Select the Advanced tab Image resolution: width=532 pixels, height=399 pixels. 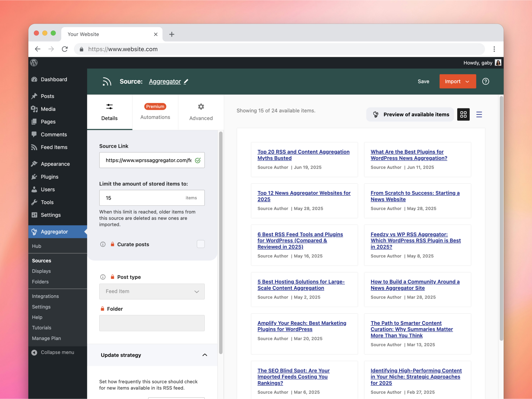(x=201, y=112)
